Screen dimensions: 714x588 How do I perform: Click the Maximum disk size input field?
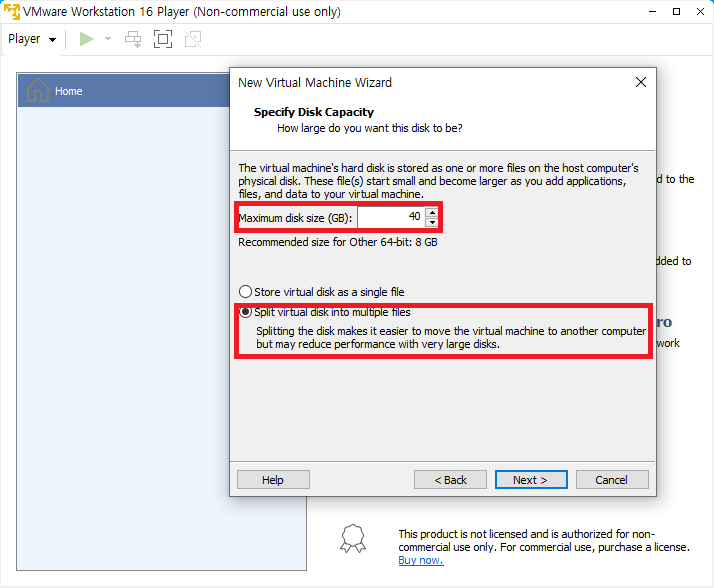coord(391,217)
